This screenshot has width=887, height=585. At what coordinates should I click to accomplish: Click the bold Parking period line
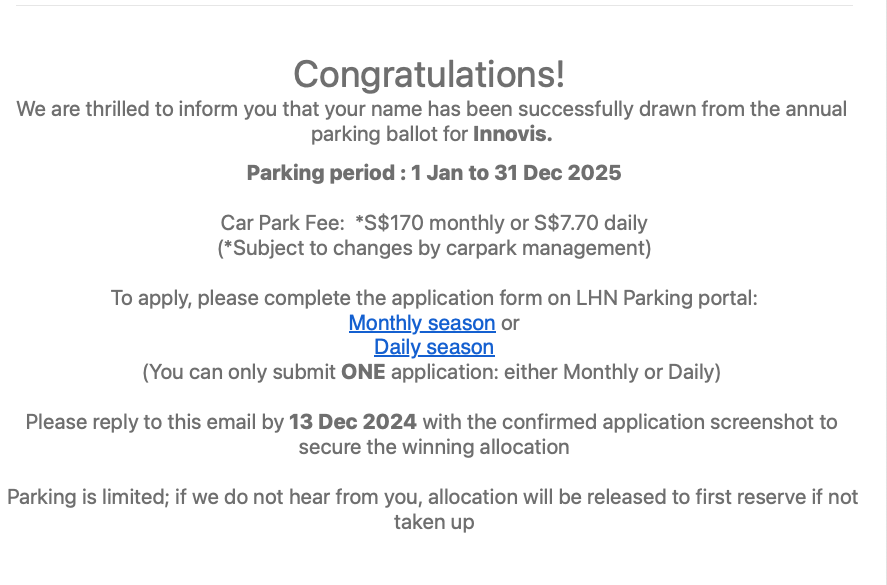(434, 173)
